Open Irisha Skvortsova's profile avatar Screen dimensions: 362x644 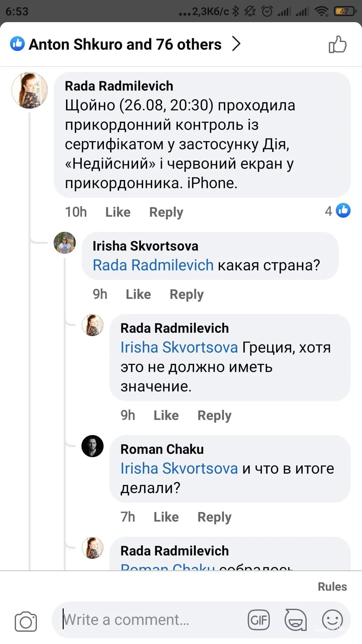pyautogui.click(x=65, y=243)
